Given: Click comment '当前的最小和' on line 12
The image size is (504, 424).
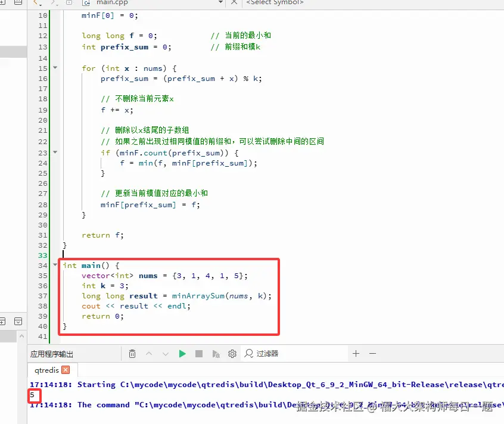Looking at the screenshot, I should click(x=247, y=35).
